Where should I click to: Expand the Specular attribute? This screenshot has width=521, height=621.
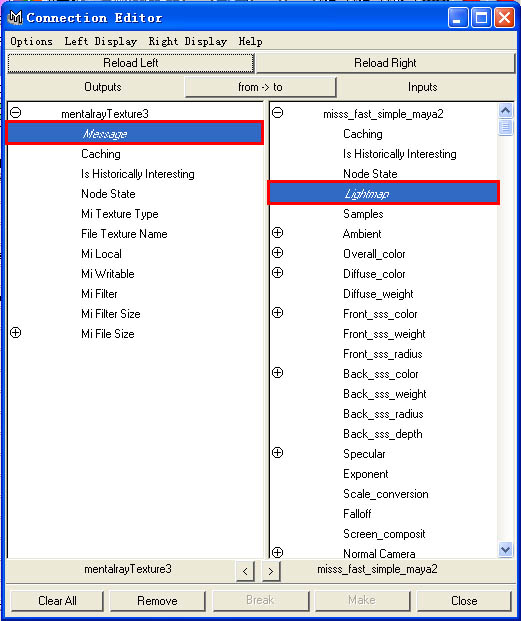coord(278,453)
